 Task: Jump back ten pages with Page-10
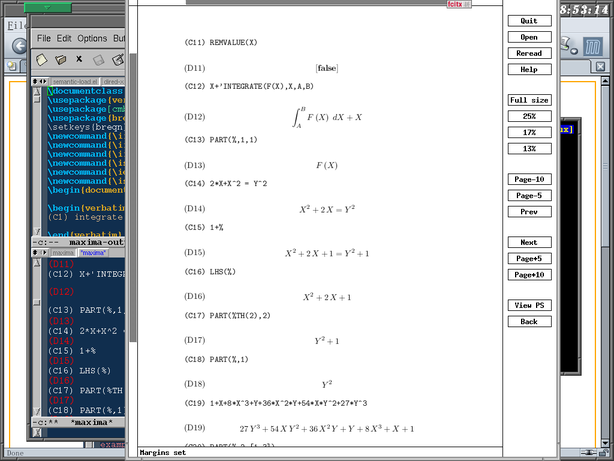point(529,179)
